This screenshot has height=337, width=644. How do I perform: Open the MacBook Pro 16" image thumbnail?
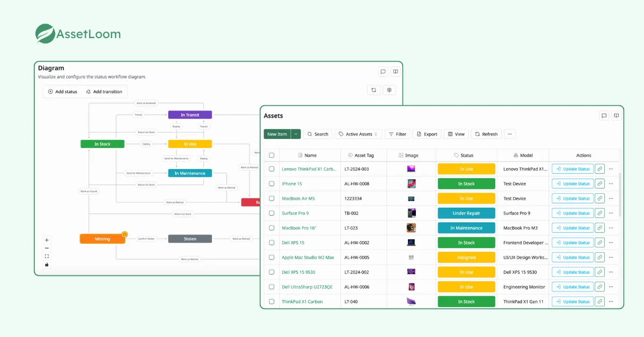(x=412, y=228)
